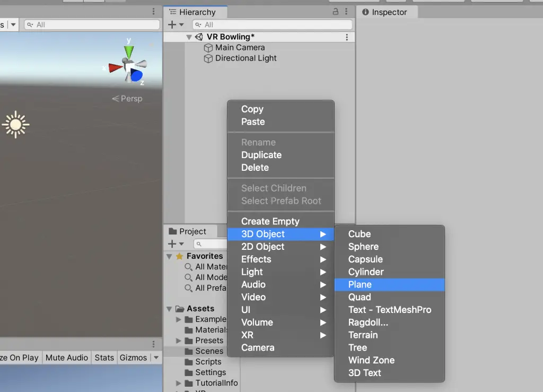Toggle Persp projection mode label
The width and height of the screenshot is (543, 392).
(127, 99)
